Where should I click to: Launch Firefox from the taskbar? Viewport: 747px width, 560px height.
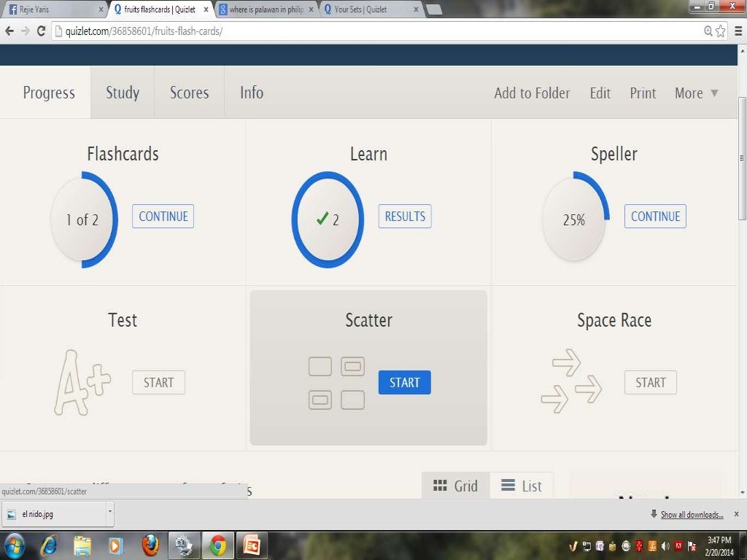pyautogui.click(x=150, y=545)
